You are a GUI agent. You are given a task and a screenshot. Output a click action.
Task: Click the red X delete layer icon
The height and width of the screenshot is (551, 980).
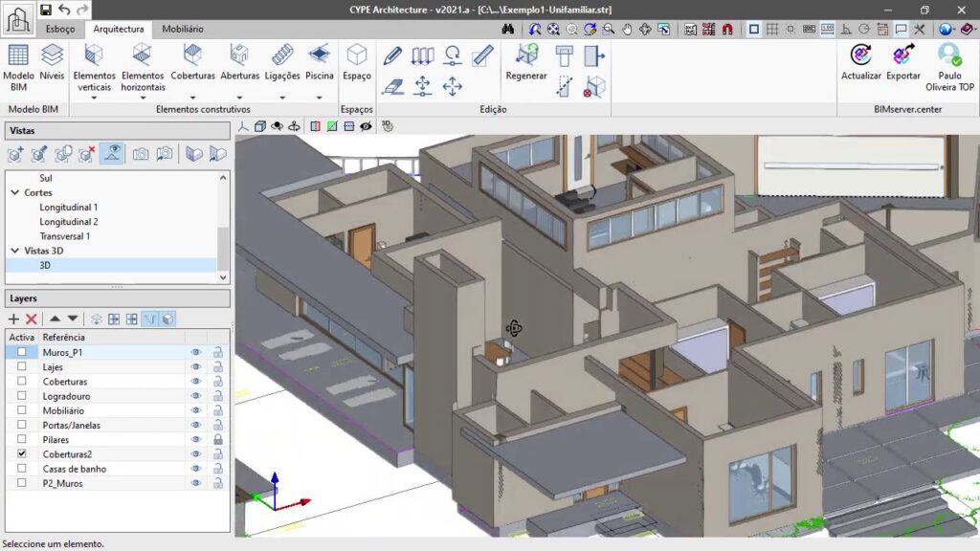[31, 319]
